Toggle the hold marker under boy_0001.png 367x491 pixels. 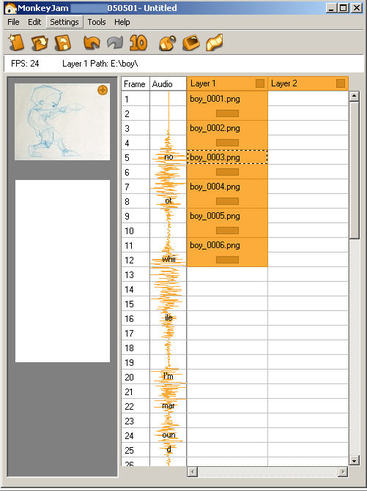pos(227,114)
